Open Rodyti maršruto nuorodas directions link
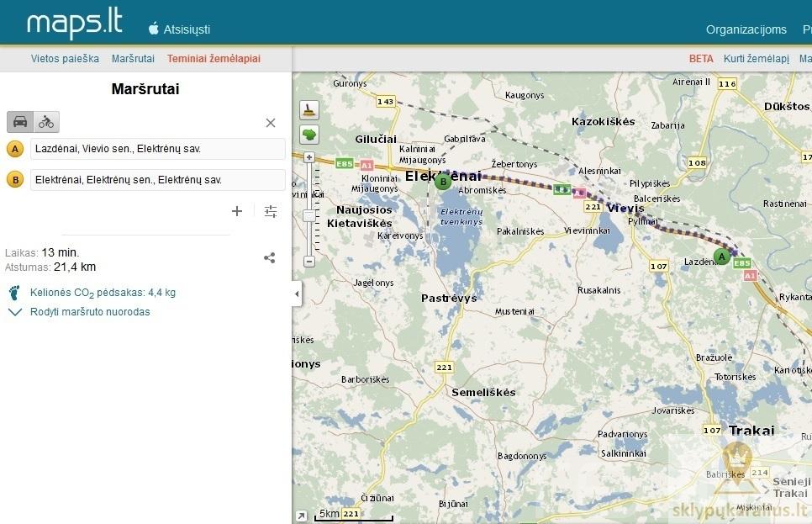This screenshot has height=524, width=812. click(90, 312)
